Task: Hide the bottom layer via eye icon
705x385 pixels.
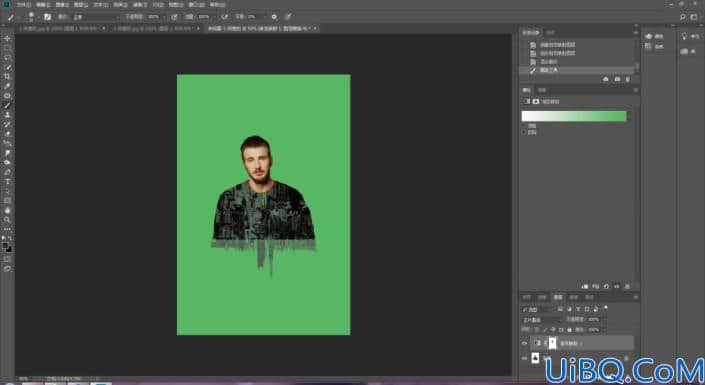Action: coord(524,358)
